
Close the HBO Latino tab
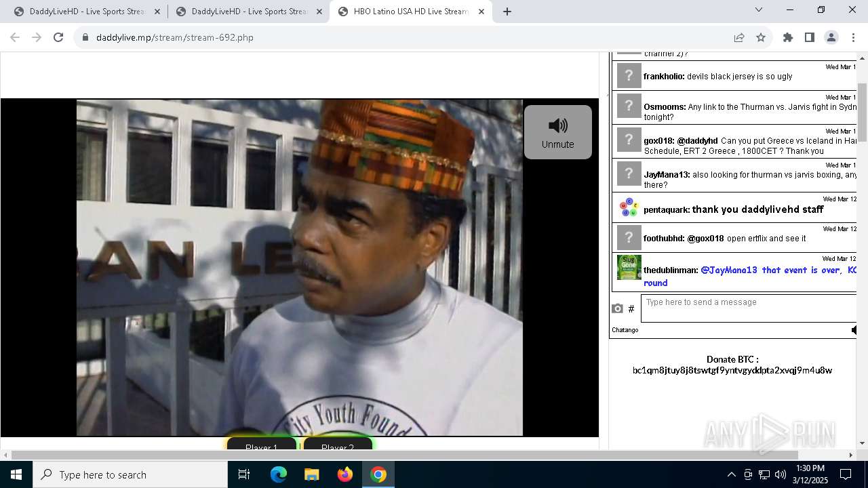(x=481, y=12)
